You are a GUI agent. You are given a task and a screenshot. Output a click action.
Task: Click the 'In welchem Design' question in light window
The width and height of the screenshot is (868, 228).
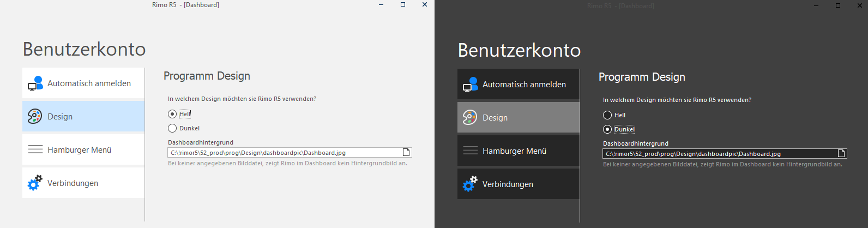click(x=242, y=99)
